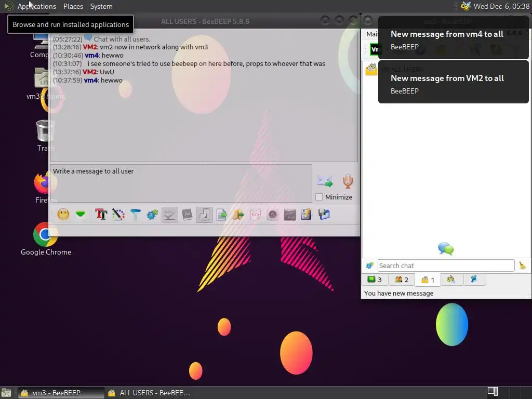This screenshot has height=399, width=532.
Task: Open the font color palette icon
Action: pyautogui.click(x=118, y=215)
